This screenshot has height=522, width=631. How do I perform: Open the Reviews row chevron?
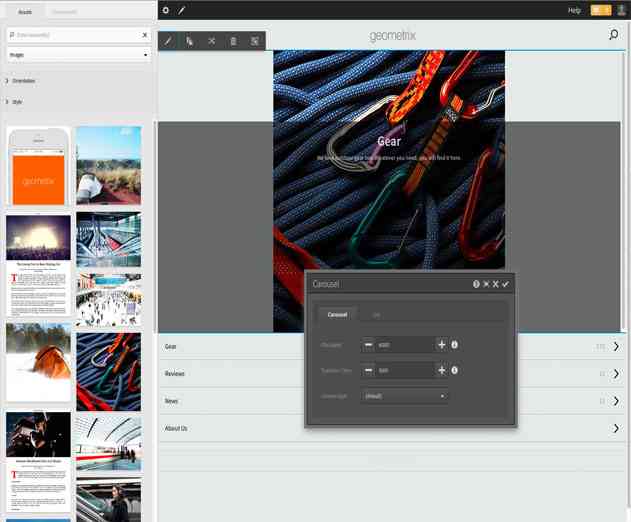click(x=616, y=374)
